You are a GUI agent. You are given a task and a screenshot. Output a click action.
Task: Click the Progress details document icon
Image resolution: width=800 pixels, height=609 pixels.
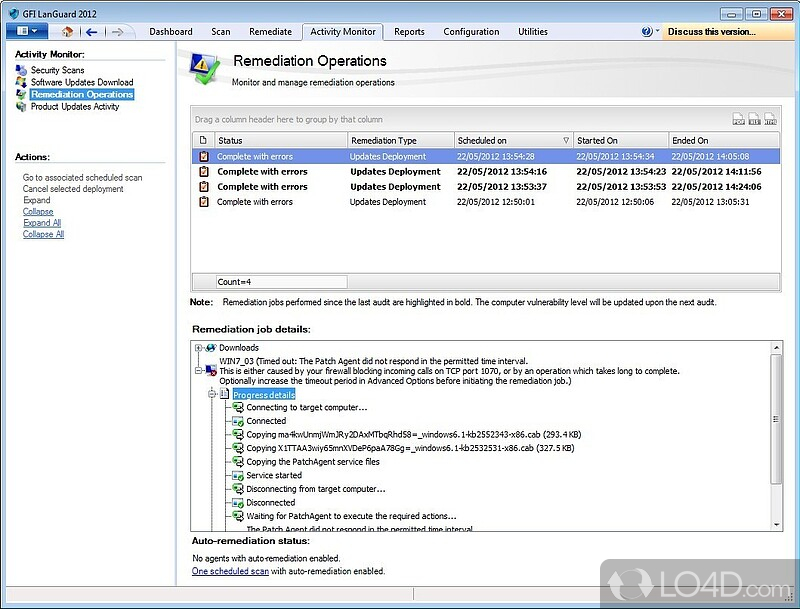(x=225, y=395)
